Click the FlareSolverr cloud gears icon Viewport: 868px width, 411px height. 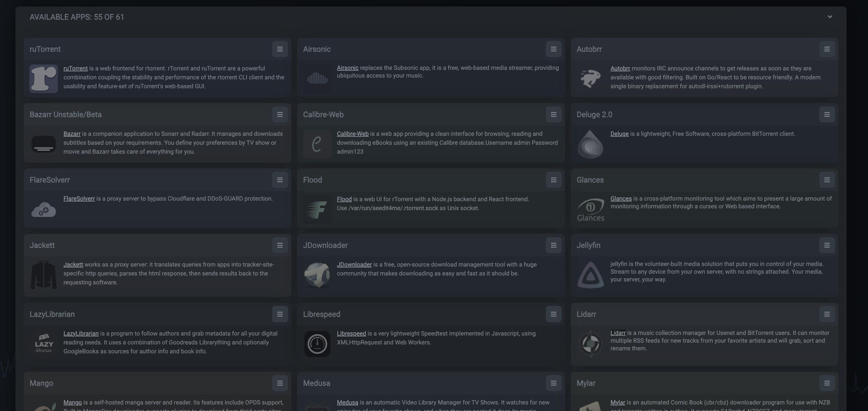[43, 209]
